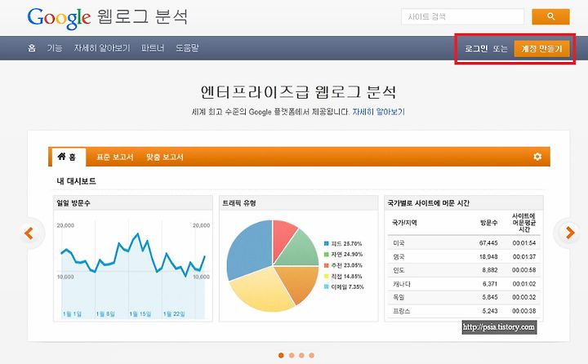Click the 1월 15일 chart date label
The image size is (588, 364).
[140, 313]
